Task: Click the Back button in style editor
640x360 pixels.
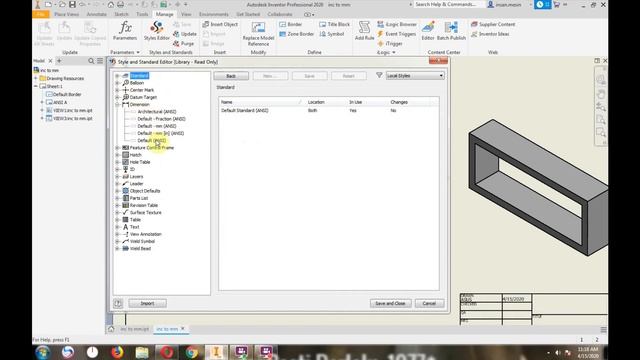Action: (x=231, y=76)
